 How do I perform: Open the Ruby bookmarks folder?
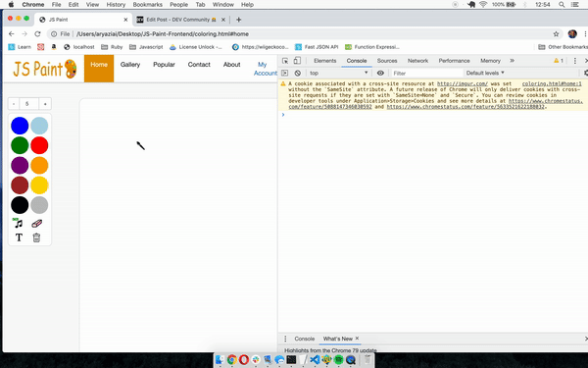pyautogui.click(x=112, y=47)
